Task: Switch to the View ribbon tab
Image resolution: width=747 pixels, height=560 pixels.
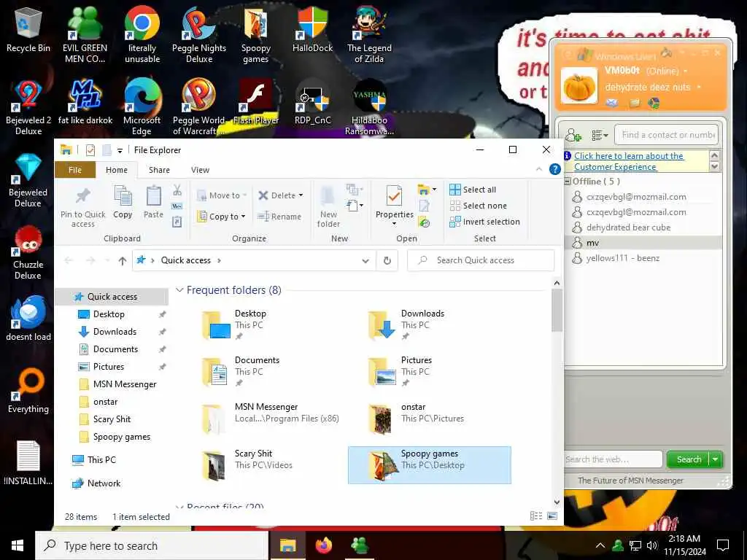Action: (x=200, y=170)
